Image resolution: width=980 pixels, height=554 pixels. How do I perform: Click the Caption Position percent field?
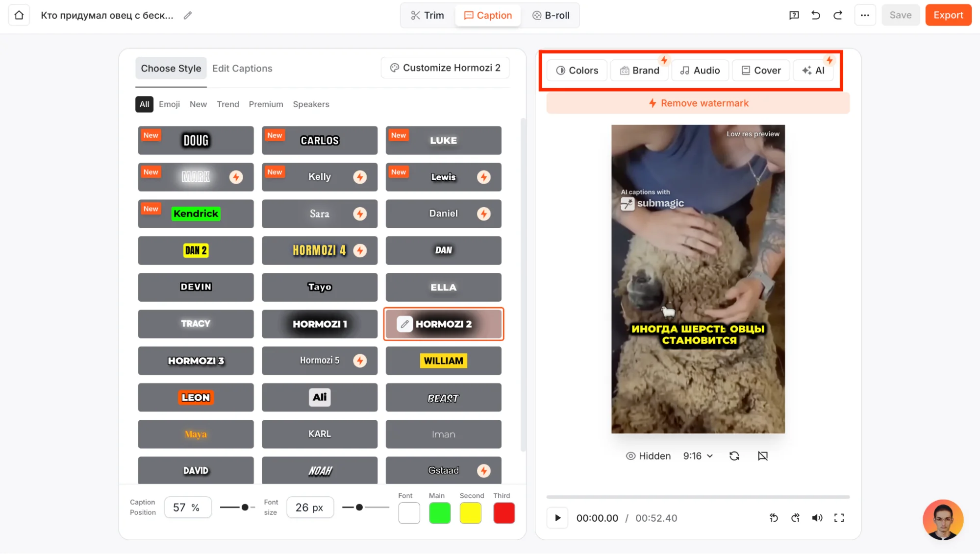click(x=188, y=507)
